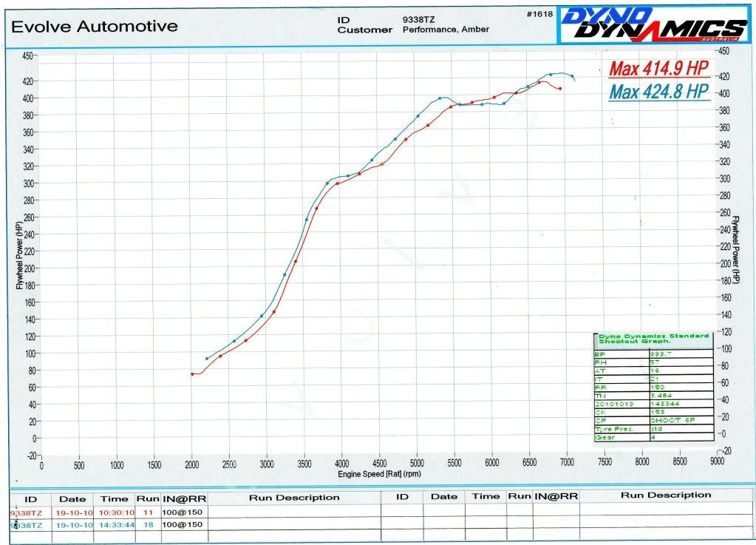Screen dimensions: 756x545
Task: Click the '20101019' date code in info box
Action: pos(614,404)
